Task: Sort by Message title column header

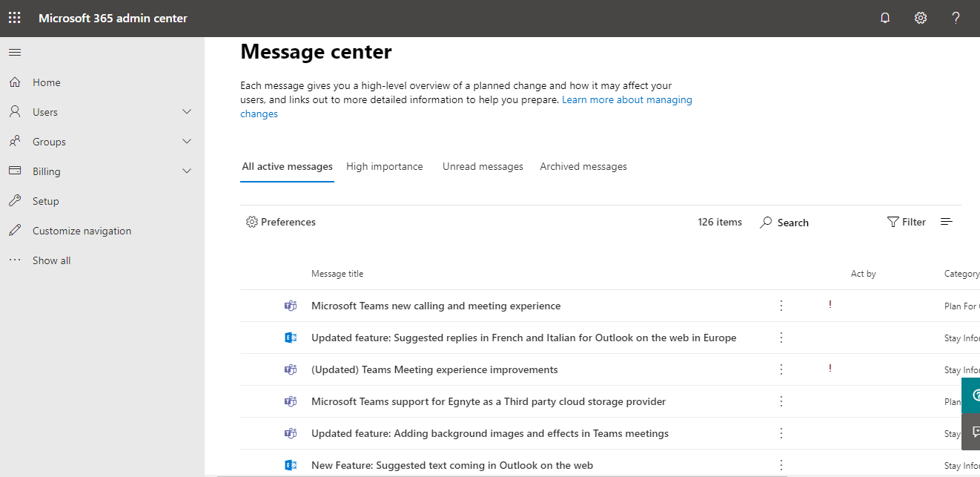Action: [337, 274]
